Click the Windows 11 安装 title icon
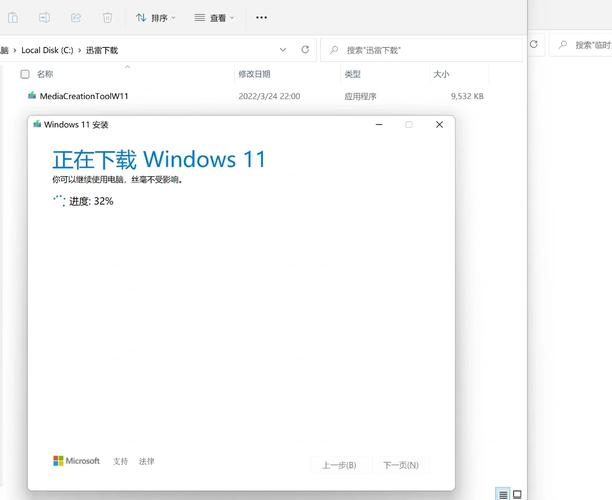612x500 pixels. [x=37, y=124]
